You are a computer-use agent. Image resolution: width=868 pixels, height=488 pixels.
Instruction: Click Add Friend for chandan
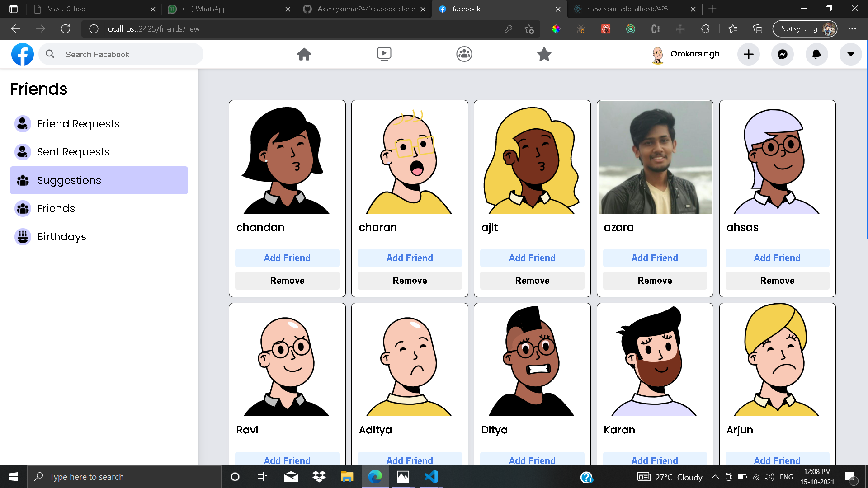287,258
